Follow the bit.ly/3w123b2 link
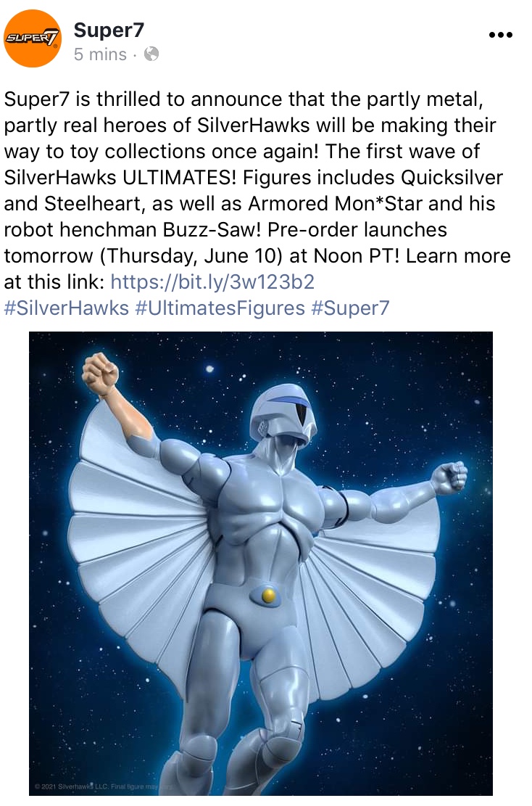 pyautogui.click(x=212, y=281)
